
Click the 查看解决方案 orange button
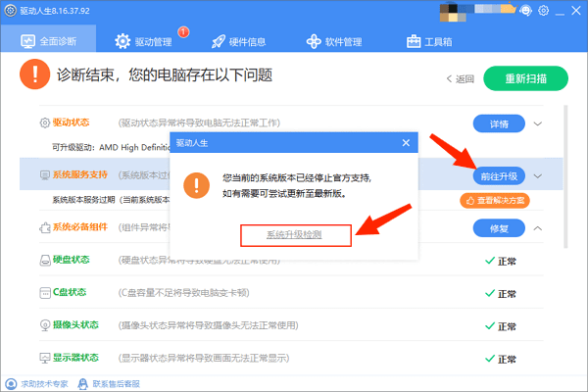pos(496,200)
